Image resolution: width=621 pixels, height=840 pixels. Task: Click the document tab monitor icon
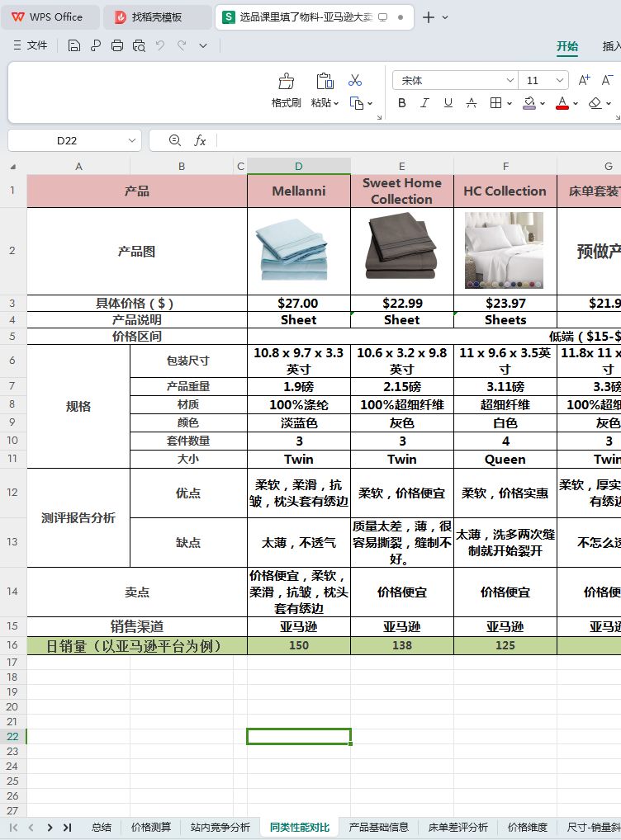pos(382,17)
